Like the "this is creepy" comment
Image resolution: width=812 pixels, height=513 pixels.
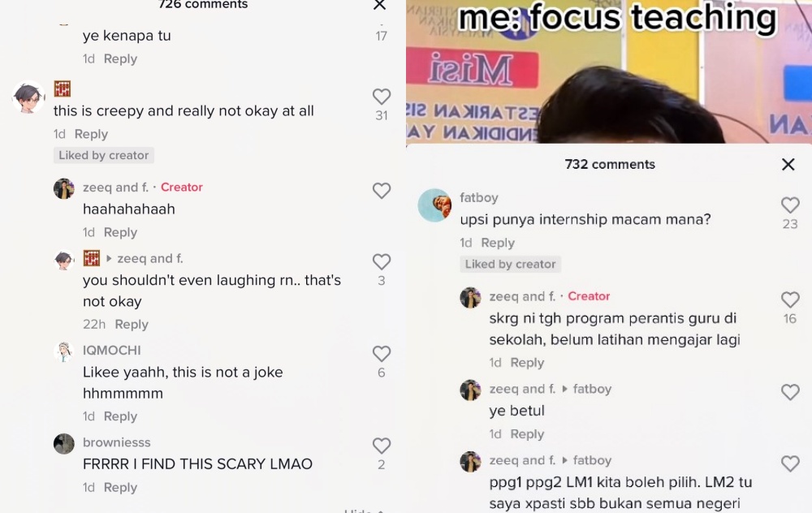[x=381, y=97]
